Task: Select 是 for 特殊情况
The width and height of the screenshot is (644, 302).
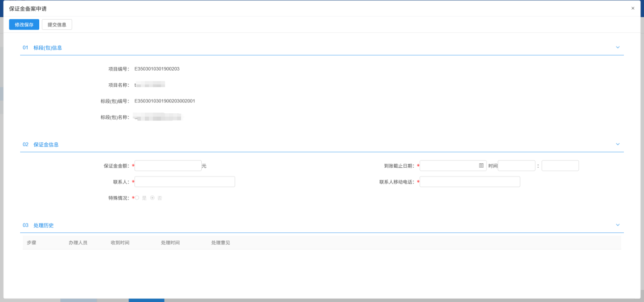Action: click(137, 198)
